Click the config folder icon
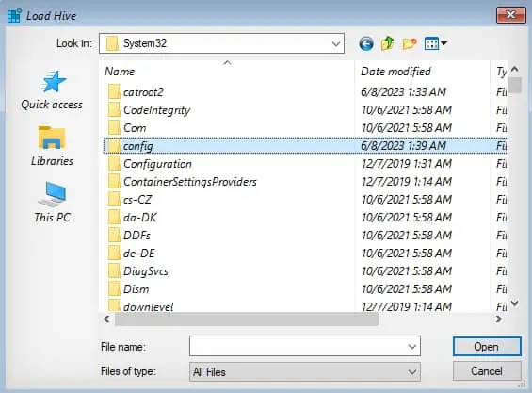This screenshot has height=393, width=532. click(114, 146)
